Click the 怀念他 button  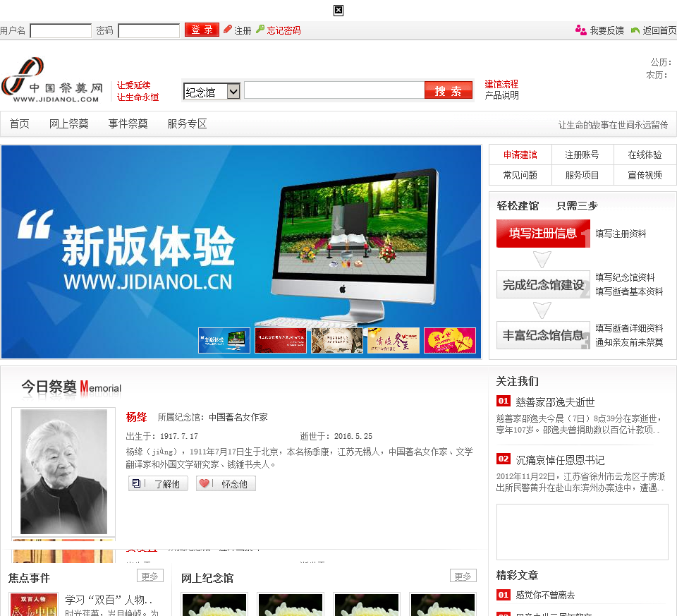(x=226, y=483)
